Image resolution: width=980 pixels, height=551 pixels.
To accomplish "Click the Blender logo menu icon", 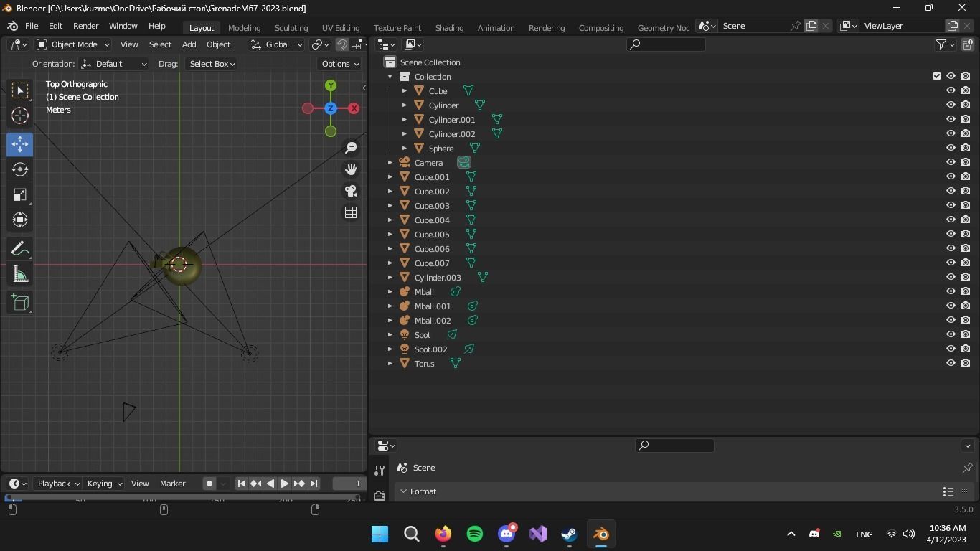I will pos(12,26).
